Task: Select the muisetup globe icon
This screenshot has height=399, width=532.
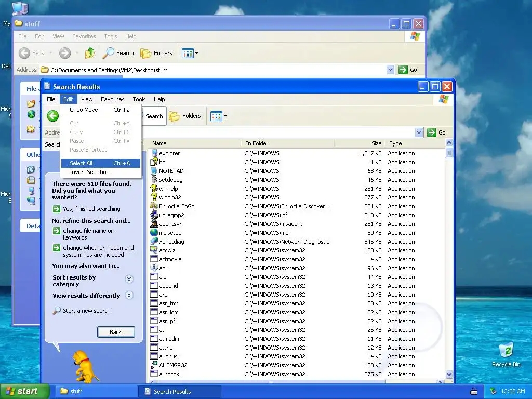Action: point(154,232)
